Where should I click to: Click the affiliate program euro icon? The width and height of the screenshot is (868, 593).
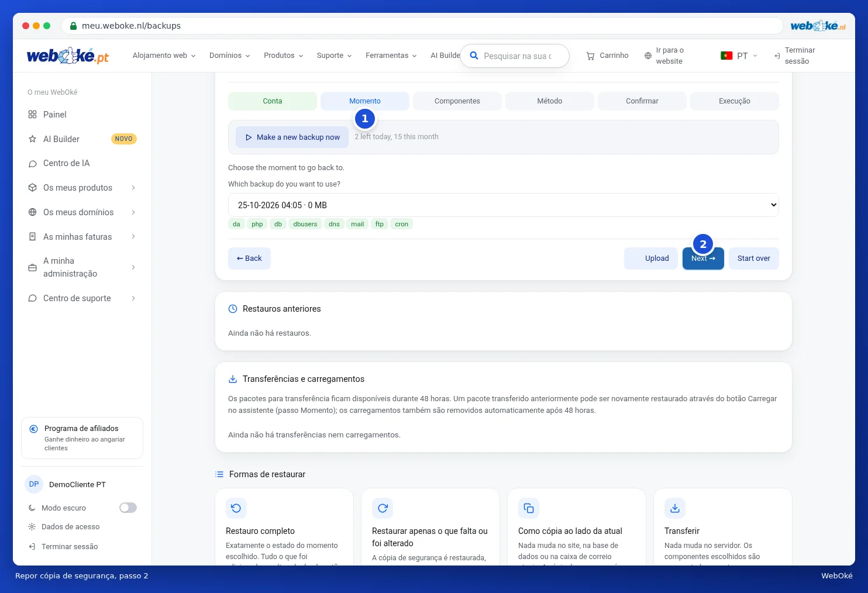pos(34,429)
